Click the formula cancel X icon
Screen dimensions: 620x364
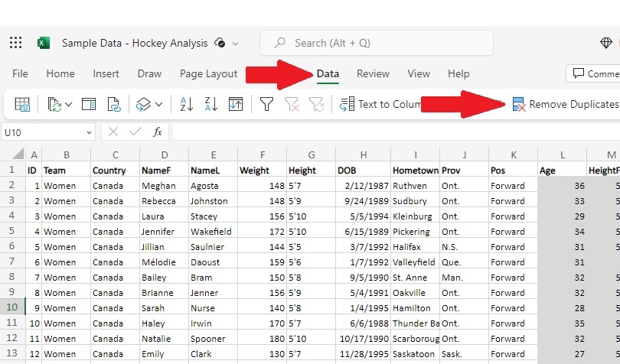[113, 132]
